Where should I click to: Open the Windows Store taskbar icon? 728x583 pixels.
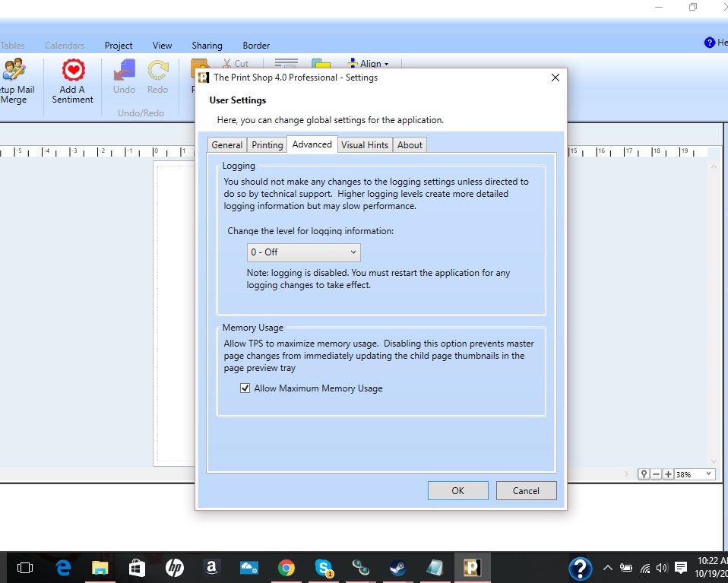137,568
